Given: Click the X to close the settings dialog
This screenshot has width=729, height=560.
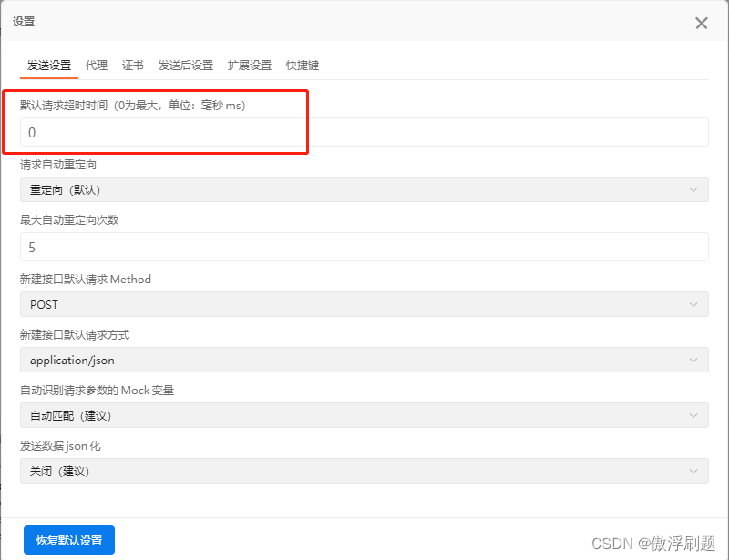Looking at the screenshot, I should click(701, 23).
